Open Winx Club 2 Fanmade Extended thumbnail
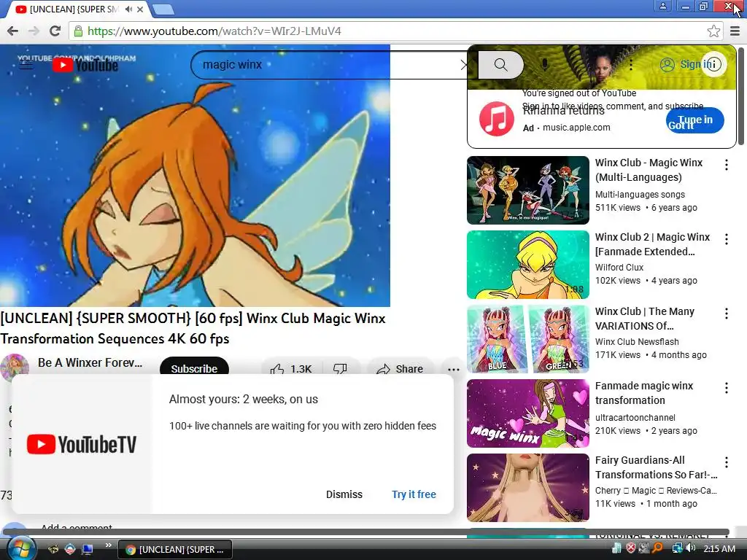Screen dimensions: 747x560 coord(528,265)
